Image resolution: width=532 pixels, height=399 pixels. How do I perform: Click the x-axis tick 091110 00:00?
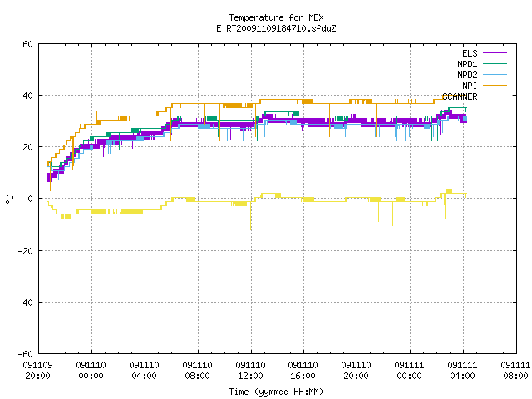click(x=91, y=371)
